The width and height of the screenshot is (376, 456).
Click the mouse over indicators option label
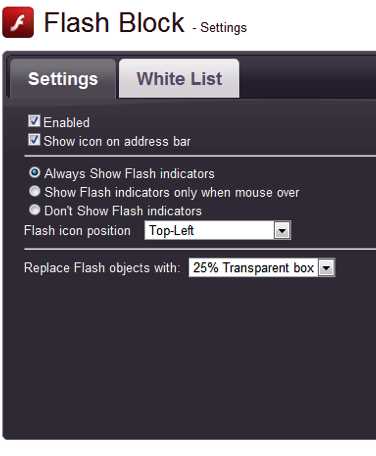(x=172, y=192)
